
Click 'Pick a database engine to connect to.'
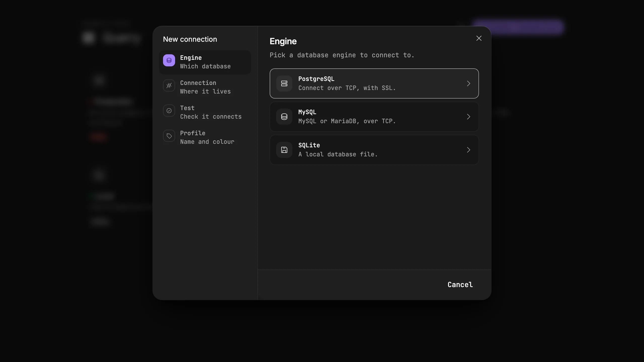pyautogui.click(x=342, y=55)
